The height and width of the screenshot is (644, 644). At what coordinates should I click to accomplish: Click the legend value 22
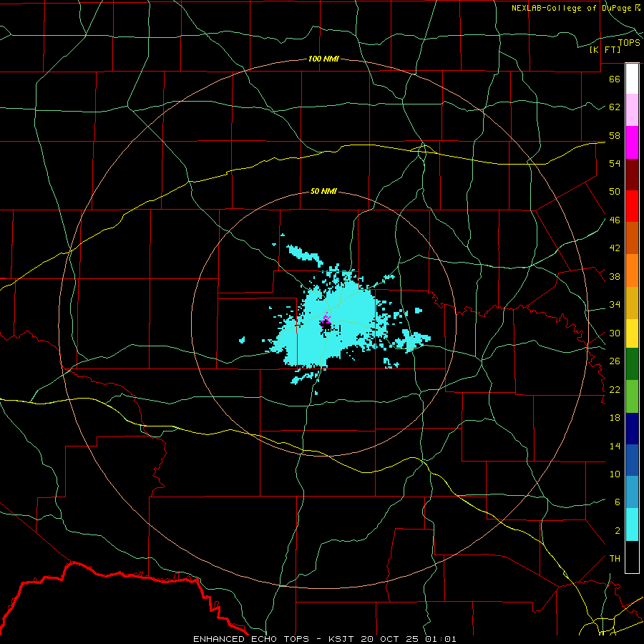615,390
